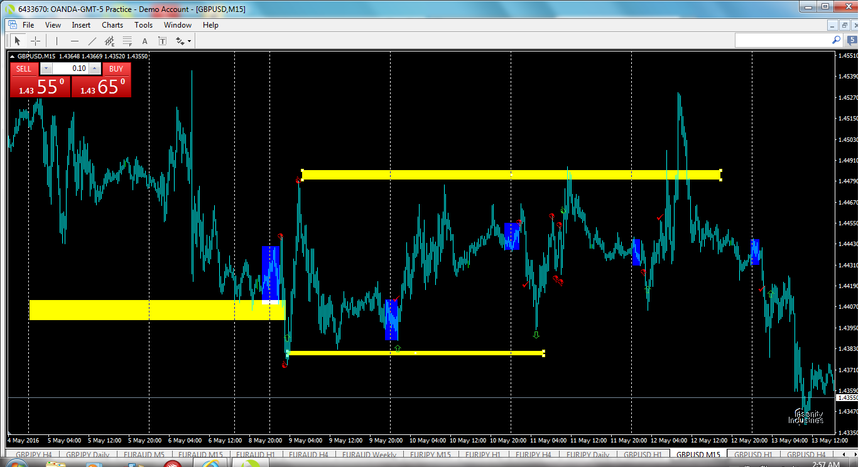868x467 pixels.
Task: Open the View menu
Action: (x=53, y=25)
